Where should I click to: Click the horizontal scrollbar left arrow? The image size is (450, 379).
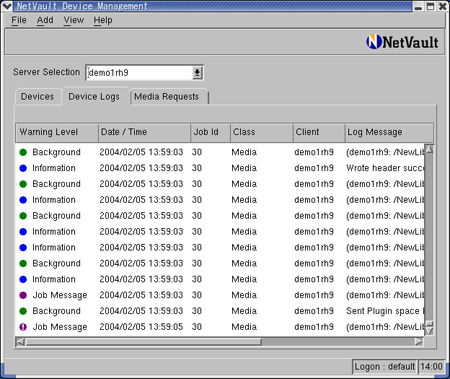(20, 342)
